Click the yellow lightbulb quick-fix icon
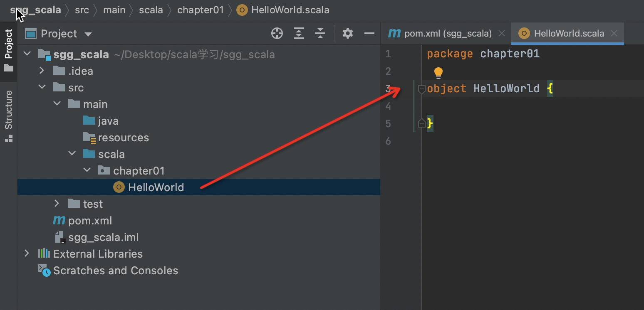 click(438, 73)
